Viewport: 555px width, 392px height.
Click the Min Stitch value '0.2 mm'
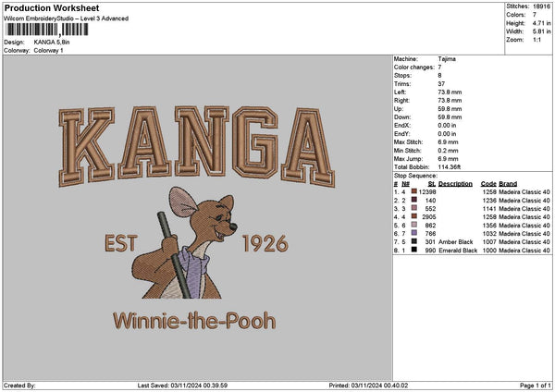tap(448, 151)
